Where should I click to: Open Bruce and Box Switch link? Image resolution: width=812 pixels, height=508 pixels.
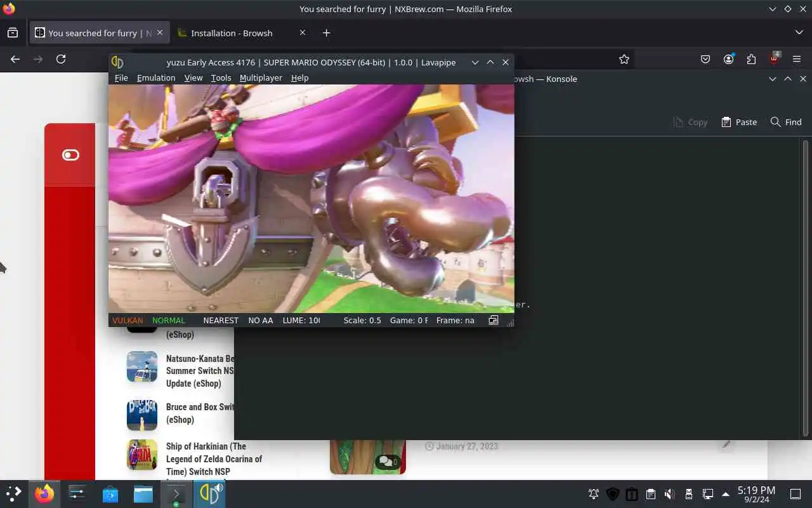tap(200, 413)
